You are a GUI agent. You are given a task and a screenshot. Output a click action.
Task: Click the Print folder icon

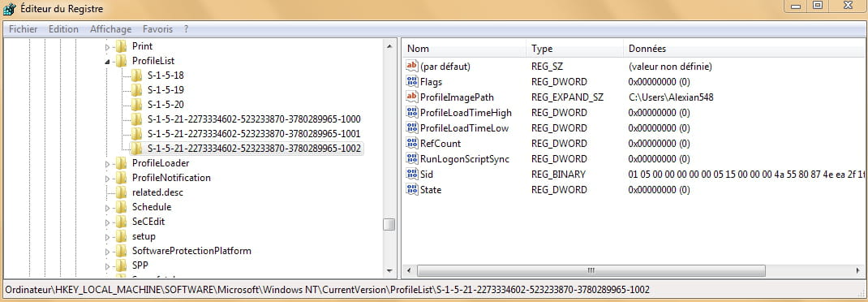coord(121,46)
